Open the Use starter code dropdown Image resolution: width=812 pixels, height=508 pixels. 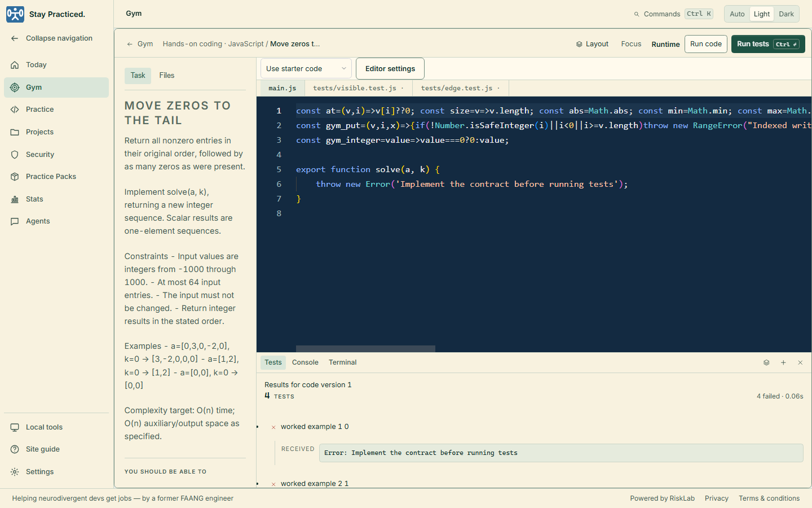point(306,69)
